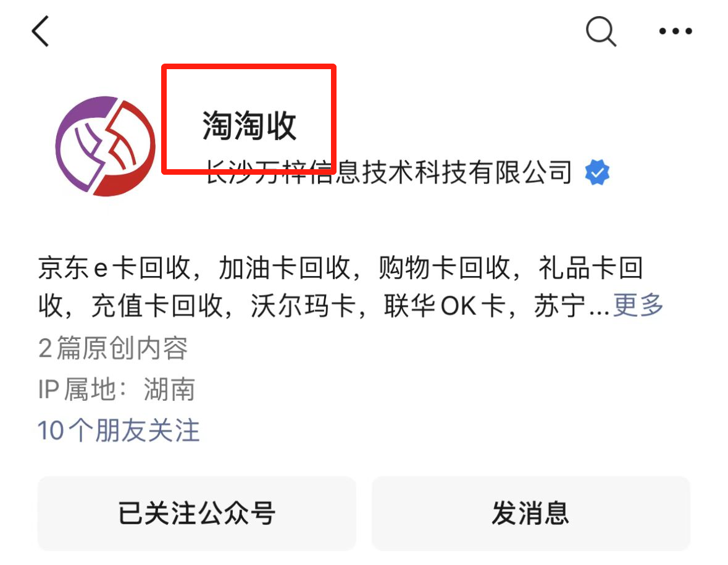The width and height of the screenshot is (728, 565).
Task: Tap the 充值卡回收 description line
Action: coord(157,306)
